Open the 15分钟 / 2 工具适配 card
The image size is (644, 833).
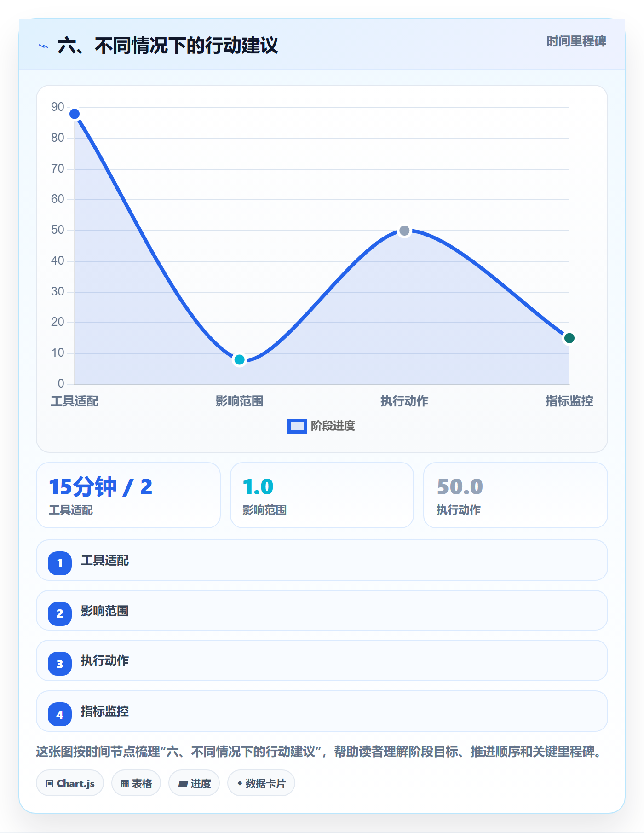tap(128, 495)
